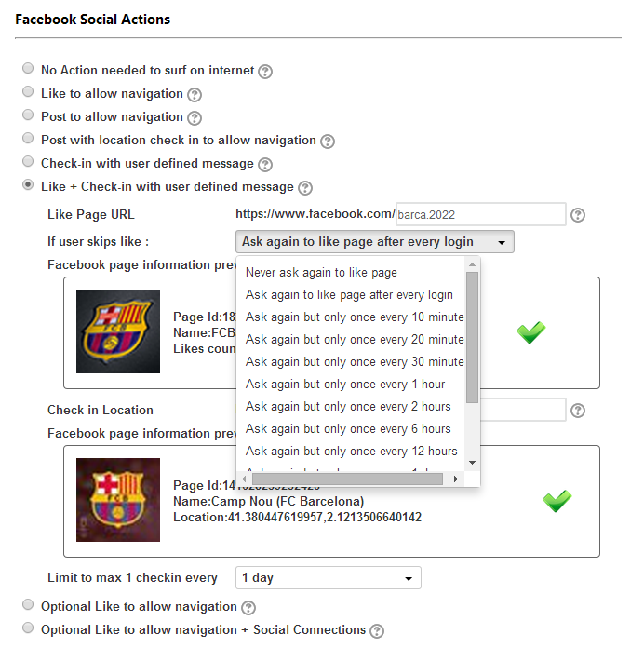
Task: Open help icon beside Optional Like to allow navigation
Action: tap(248, 607)
